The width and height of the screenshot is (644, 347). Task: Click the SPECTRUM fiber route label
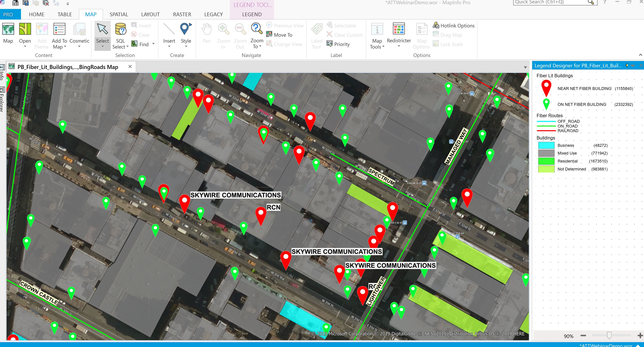click(x=382, y=177)
